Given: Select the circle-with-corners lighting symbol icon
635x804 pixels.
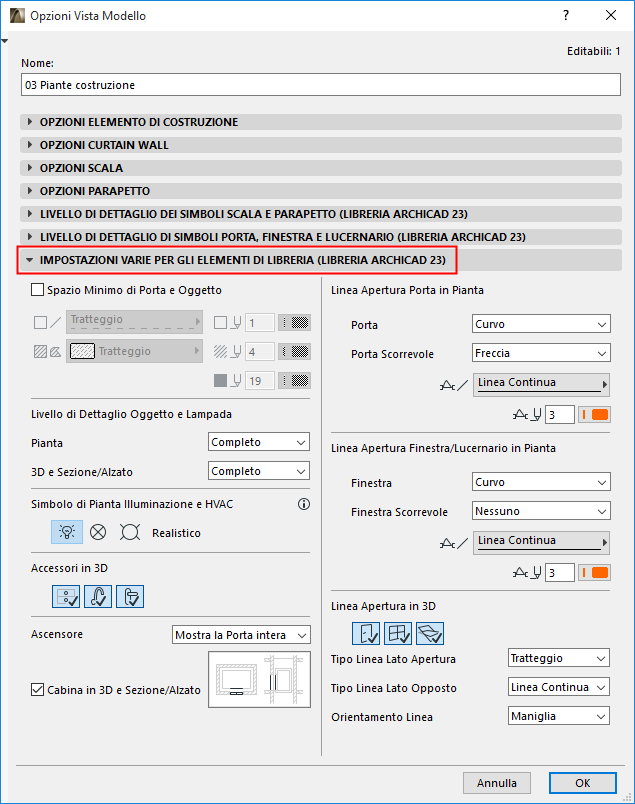Looking at the screenshot, I should click(x=130, y=532).
